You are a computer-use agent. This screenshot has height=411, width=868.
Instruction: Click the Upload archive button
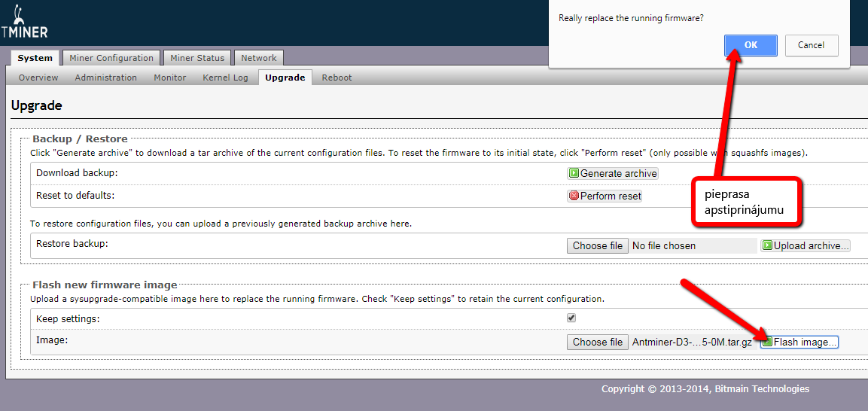[x=806, y=245]
